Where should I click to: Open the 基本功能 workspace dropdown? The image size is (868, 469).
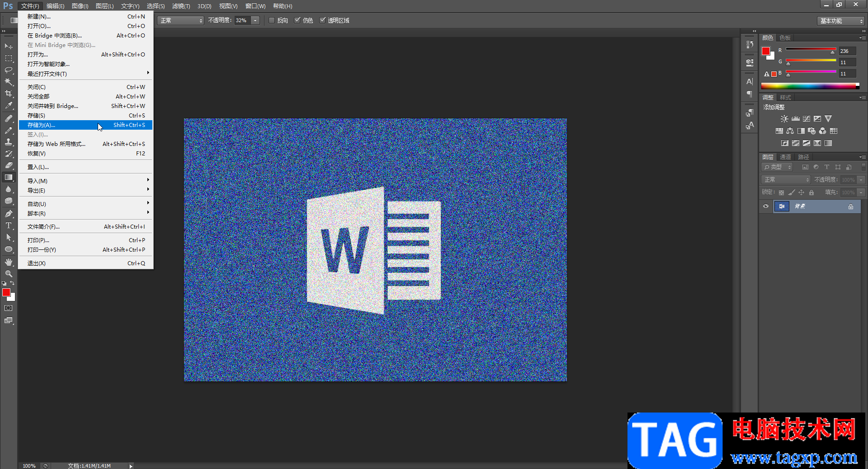click(x=841, y=21)
